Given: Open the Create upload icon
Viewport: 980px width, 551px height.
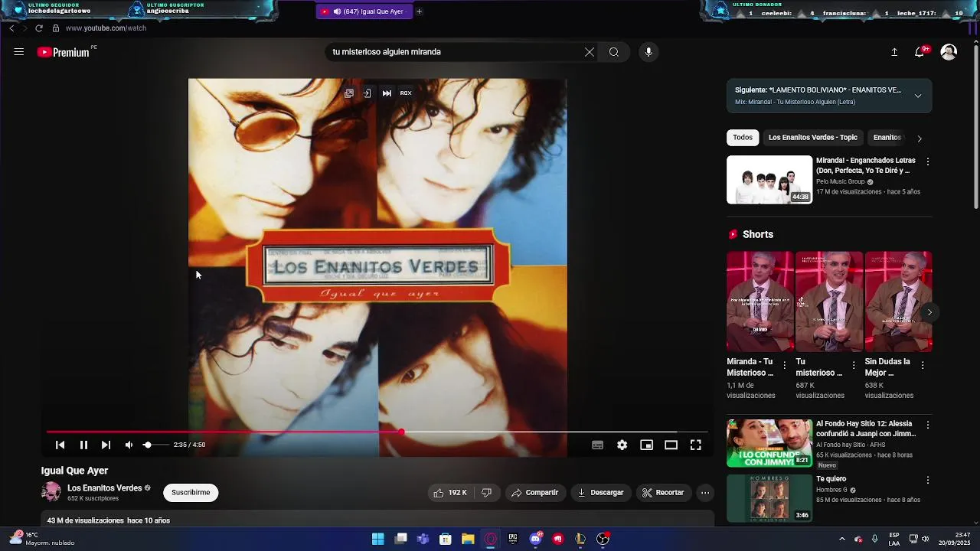Looking at the screenshot, I should tap(894, 52).
